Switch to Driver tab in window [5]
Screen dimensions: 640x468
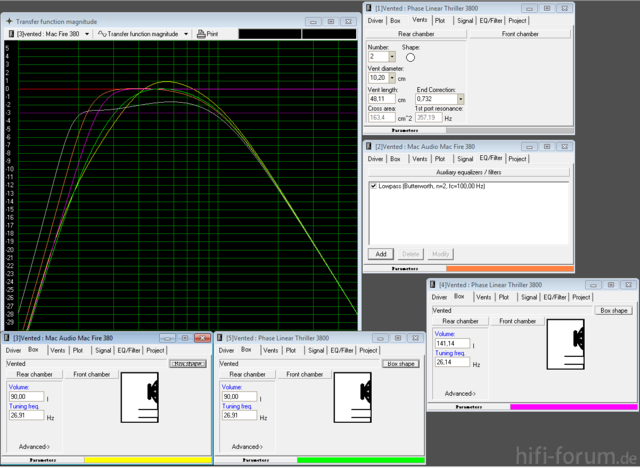[x=226, y=350]
